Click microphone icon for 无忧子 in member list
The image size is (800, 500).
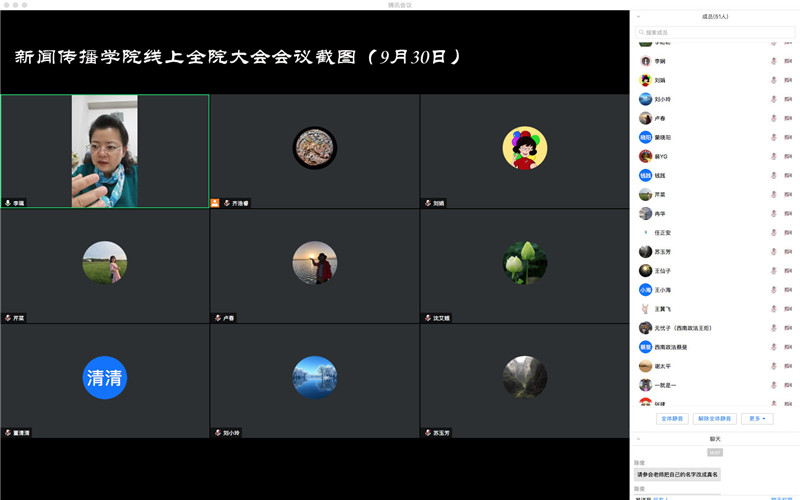[773, 328]
